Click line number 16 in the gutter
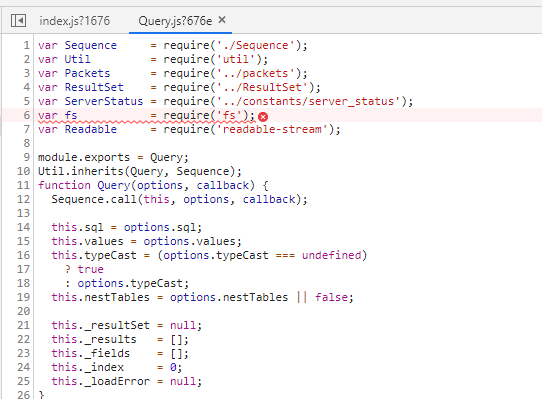This screenshot has width=542, height=399. 24,255
